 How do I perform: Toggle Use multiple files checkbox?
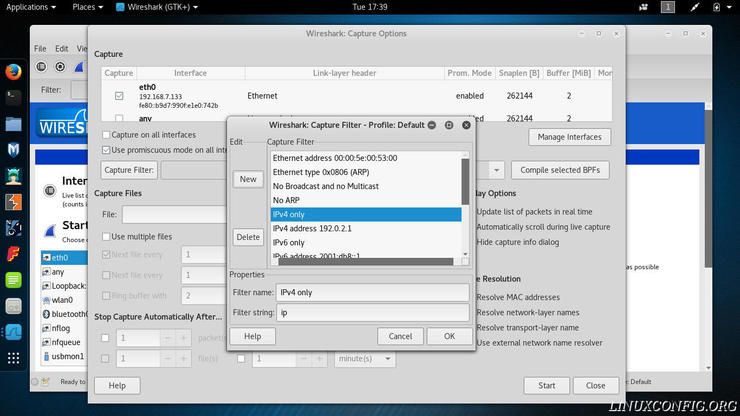click(107, 237)
